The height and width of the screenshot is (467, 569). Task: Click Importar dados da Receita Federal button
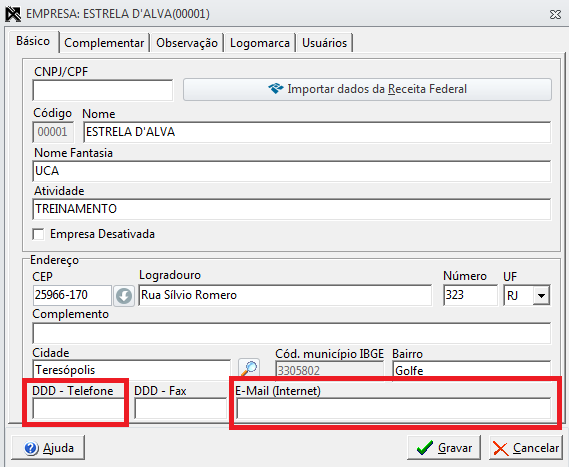367,89
